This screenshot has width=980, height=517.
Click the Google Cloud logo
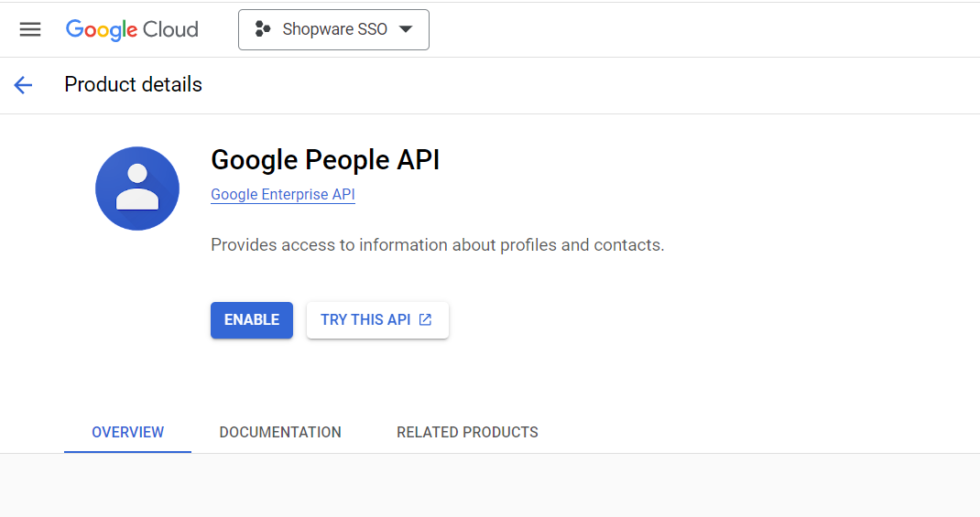point(132,29)
